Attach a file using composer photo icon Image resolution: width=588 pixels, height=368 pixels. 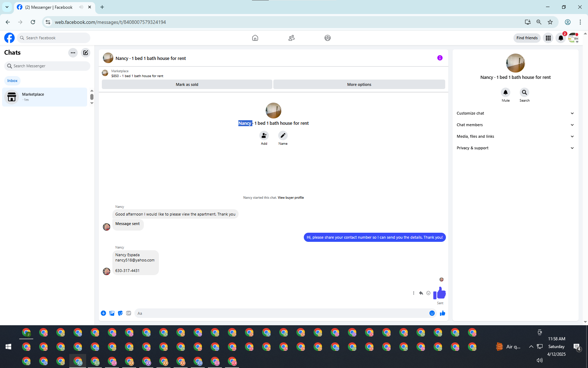point(112,313)
